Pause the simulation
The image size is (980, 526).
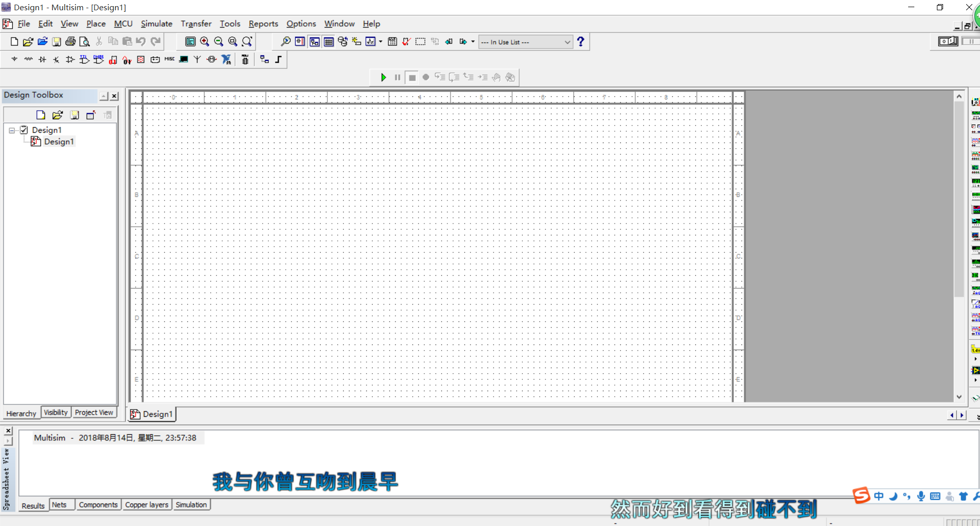pyautogui.click(x=397, y=77)
